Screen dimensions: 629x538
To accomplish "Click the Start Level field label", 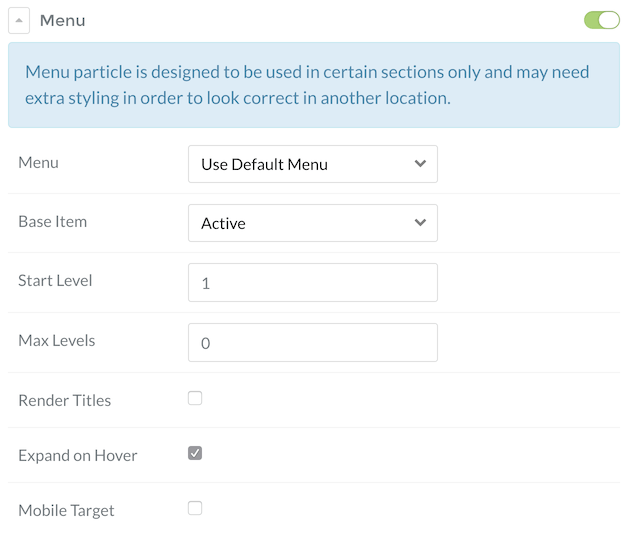I will pyautogui.click(x=55, y=281).
